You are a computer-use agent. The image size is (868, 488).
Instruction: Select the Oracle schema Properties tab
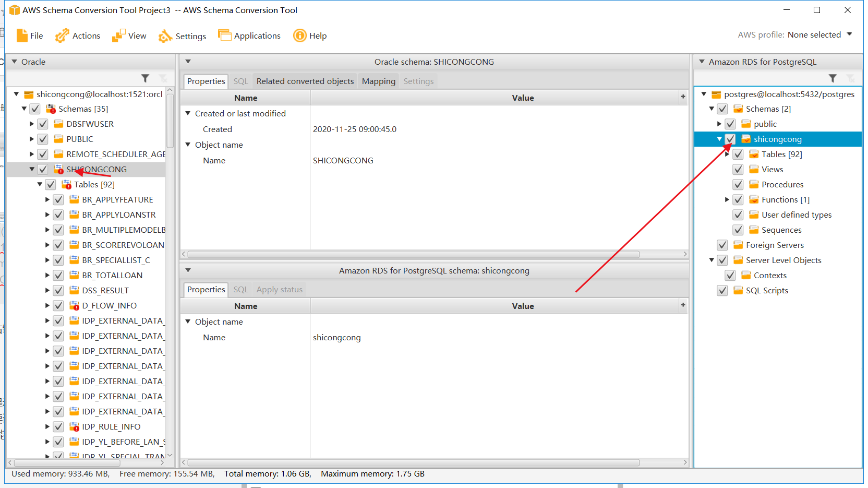206,81
